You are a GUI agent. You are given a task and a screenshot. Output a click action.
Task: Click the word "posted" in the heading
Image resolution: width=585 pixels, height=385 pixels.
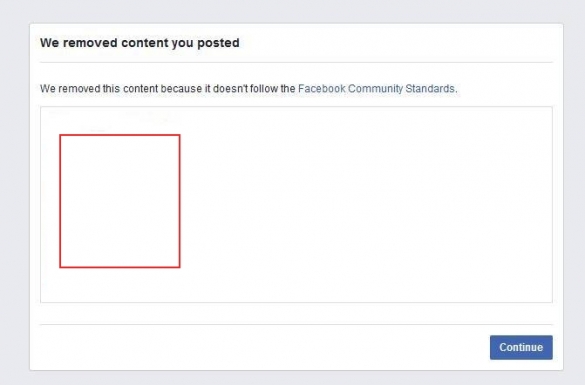[x=218, y=43]
